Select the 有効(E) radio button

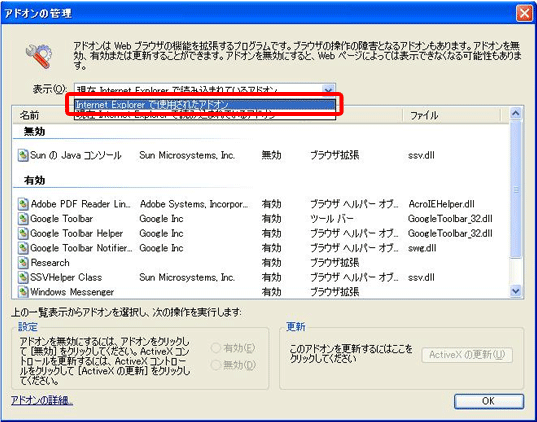coord(216,348)
